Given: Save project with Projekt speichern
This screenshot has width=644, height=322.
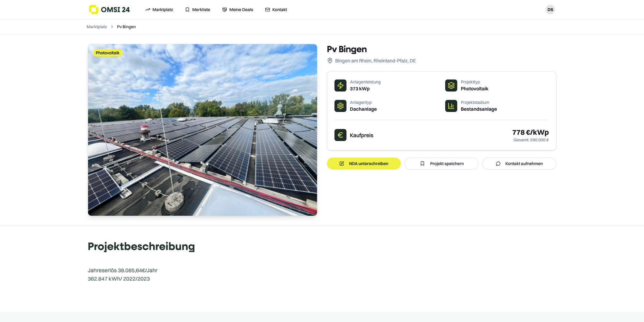Looking at the screenshot, I should 441,164.
